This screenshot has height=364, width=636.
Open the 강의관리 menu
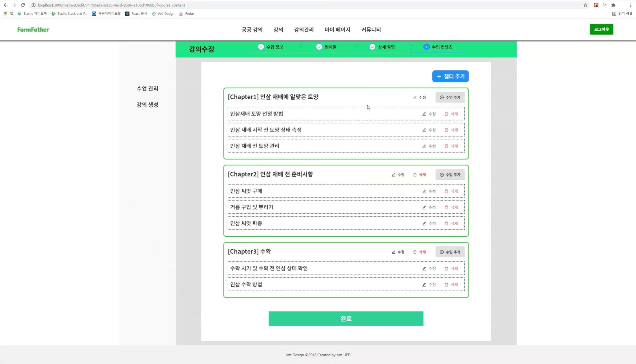(x=304, y=30)
